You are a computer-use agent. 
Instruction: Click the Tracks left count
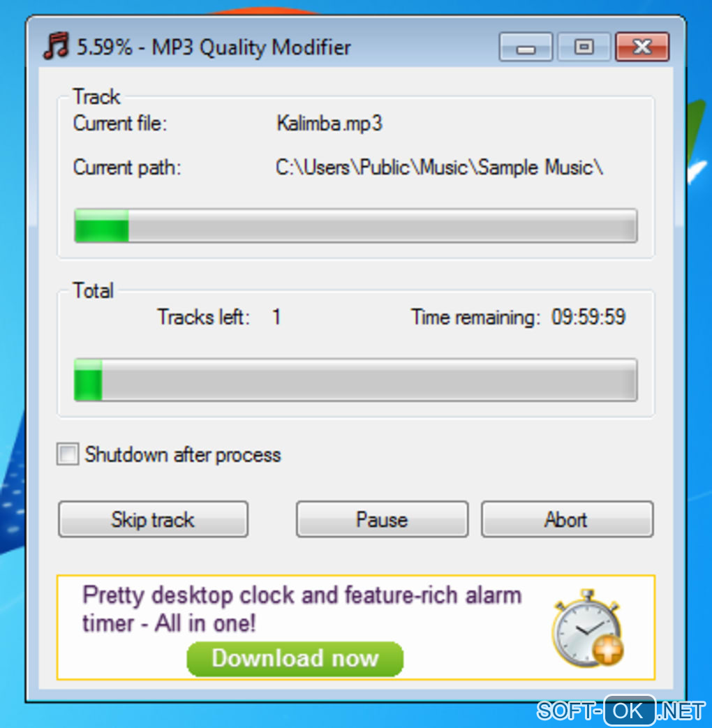pos(277,317)
